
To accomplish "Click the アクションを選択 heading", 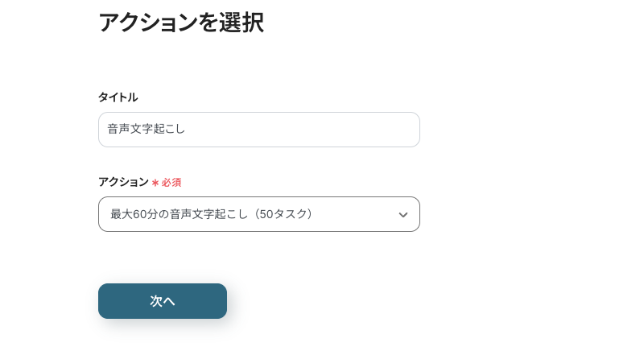I will pos(180,23).
